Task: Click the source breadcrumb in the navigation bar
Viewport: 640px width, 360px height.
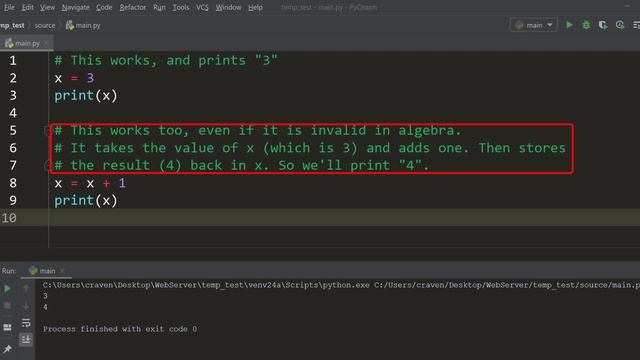Action: click(x=45, y=25)
